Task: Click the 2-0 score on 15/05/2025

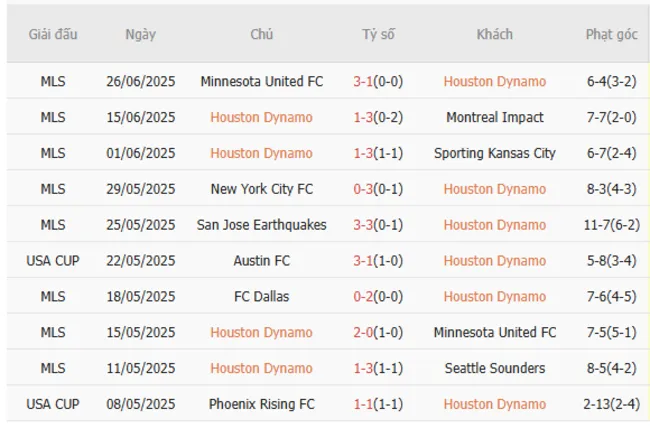Action: coord(363,333)
